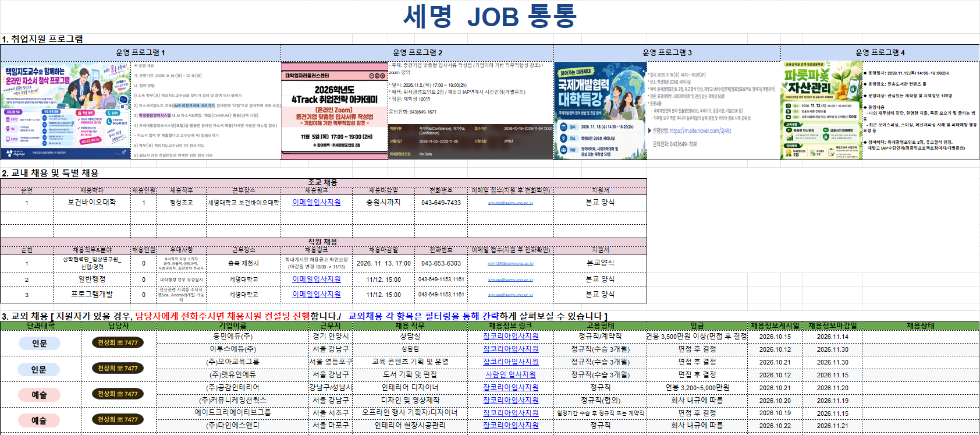
Task: Select phone number cell 043-649-7433
Action: click(441, 202)
